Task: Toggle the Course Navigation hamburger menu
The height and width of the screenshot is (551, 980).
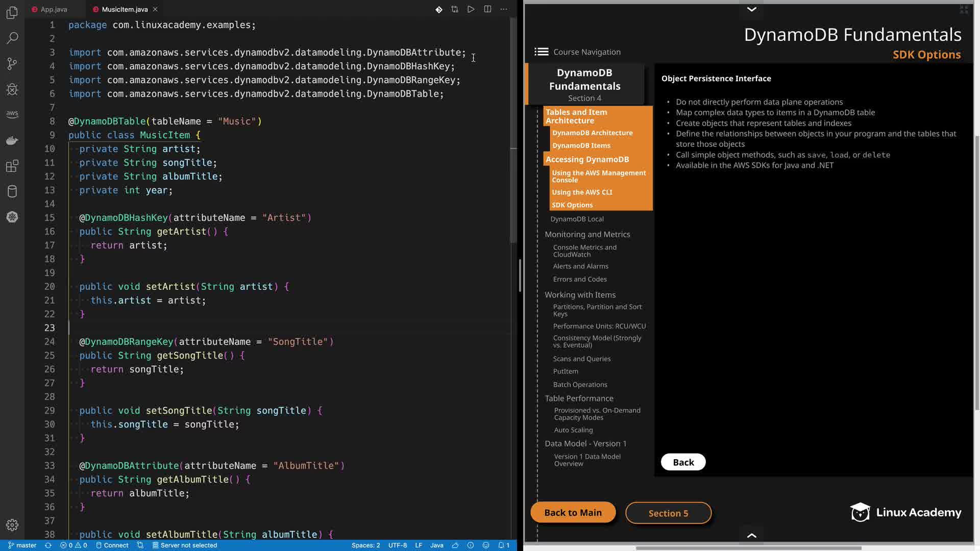Action: 541,52
